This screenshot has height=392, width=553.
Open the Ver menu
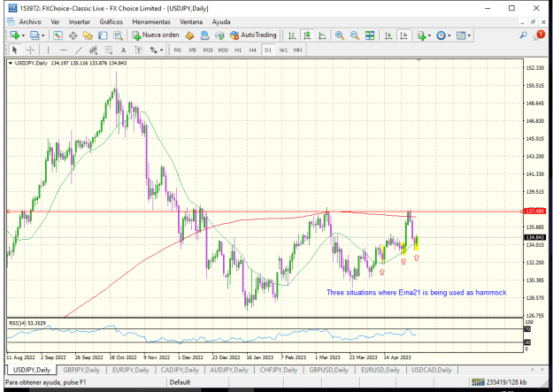pyautogui.click(x=55, y=22)
